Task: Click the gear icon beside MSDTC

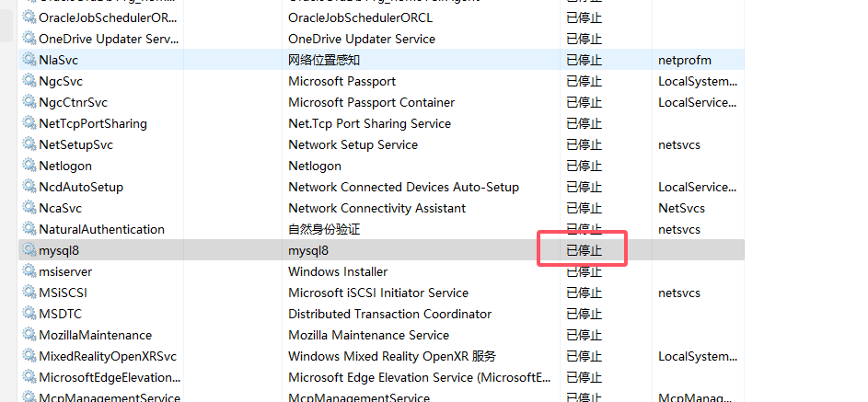Action: pyautogui.click(x=29, y=314)
